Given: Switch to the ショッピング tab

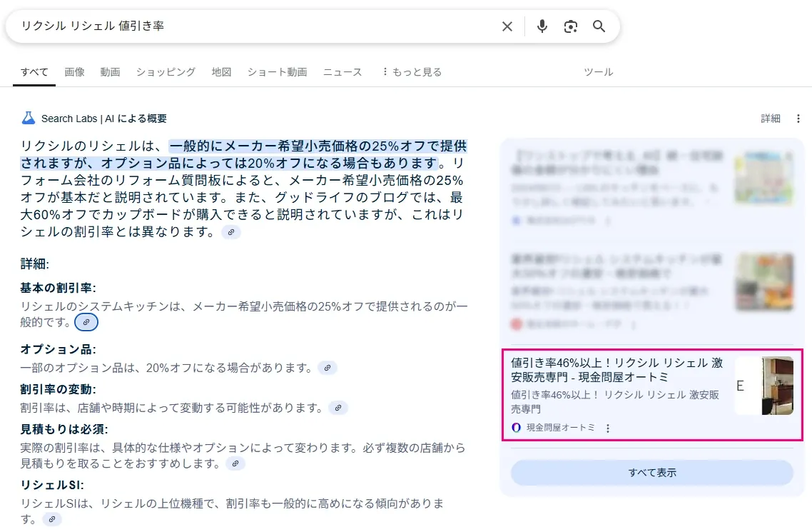Looking at the screenshot, I should click(166, 71).
